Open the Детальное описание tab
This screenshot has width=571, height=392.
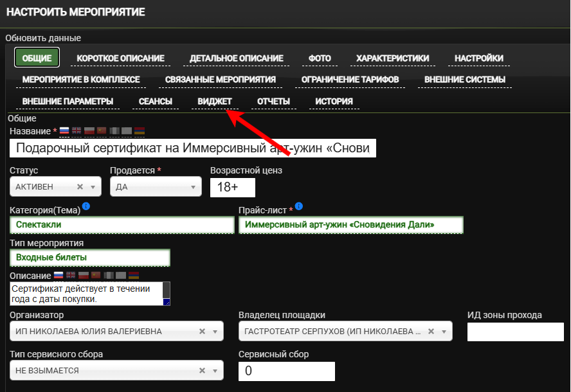236,58
